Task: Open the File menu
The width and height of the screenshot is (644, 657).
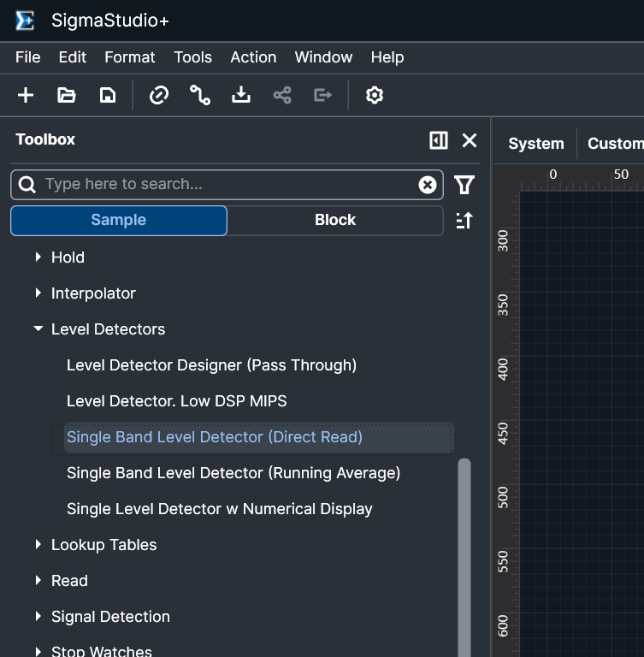Action: 27,57
